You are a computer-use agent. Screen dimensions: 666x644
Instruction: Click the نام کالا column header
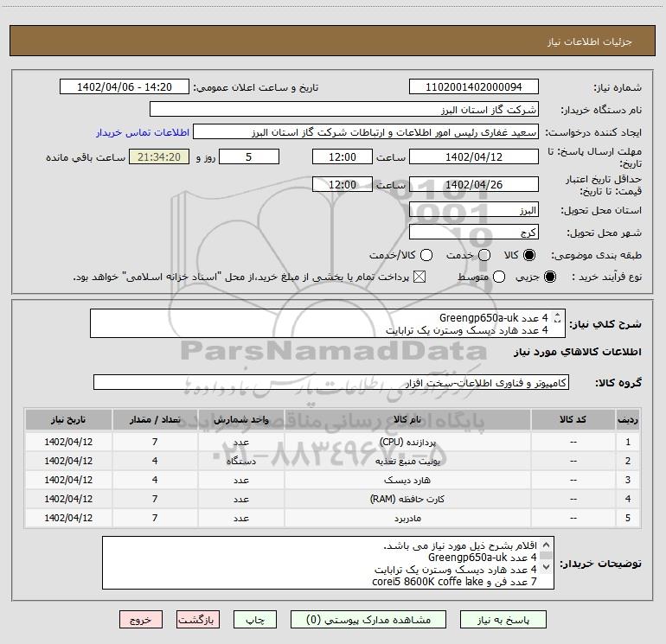407,419
